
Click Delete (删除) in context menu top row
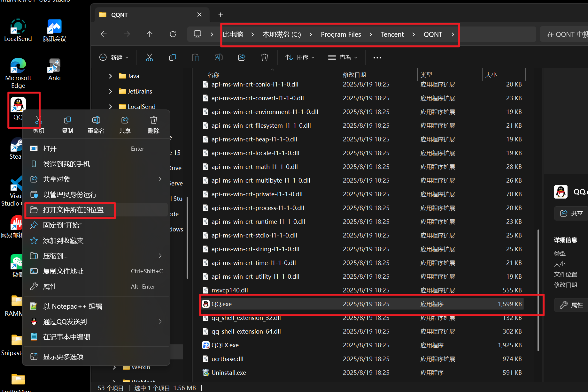tap(154, 125)
